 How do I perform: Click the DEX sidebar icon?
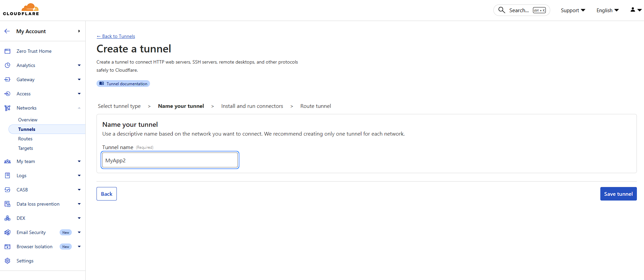[7, 218]
